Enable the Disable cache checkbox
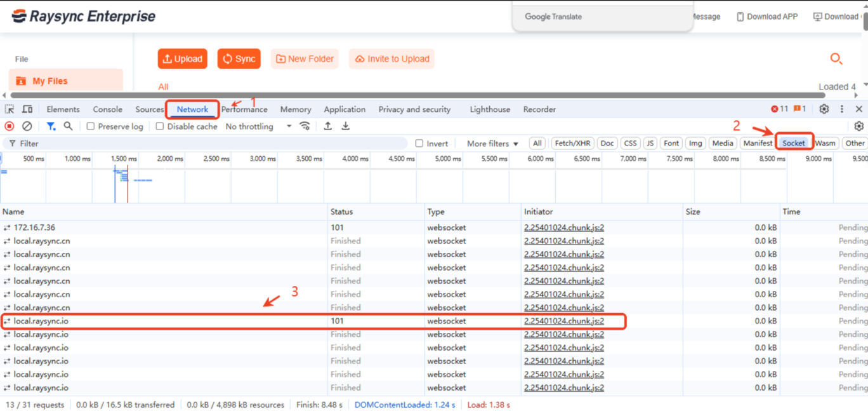Screen dimensions: 868x411 [160, 126]
